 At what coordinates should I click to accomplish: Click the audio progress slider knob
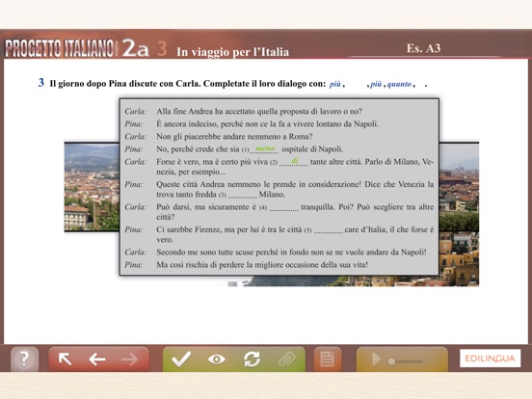pyautogui.click(x=391, y=361)
